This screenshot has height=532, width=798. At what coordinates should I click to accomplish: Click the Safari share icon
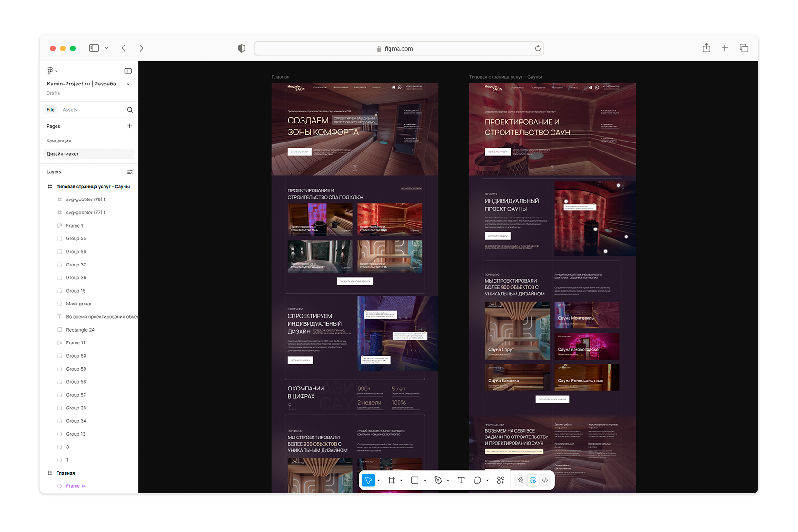(706, 48)
